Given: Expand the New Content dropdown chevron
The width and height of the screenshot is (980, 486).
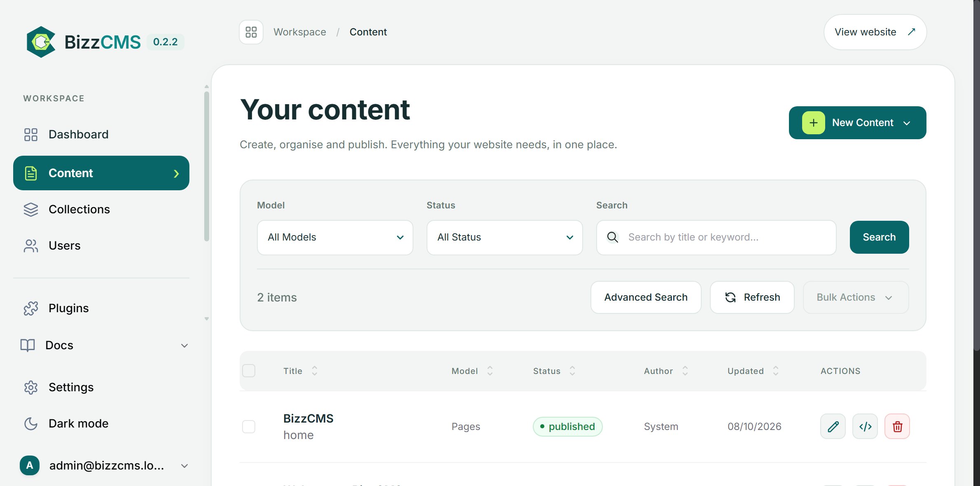Looking at the screenshot, I should point(907,123).
